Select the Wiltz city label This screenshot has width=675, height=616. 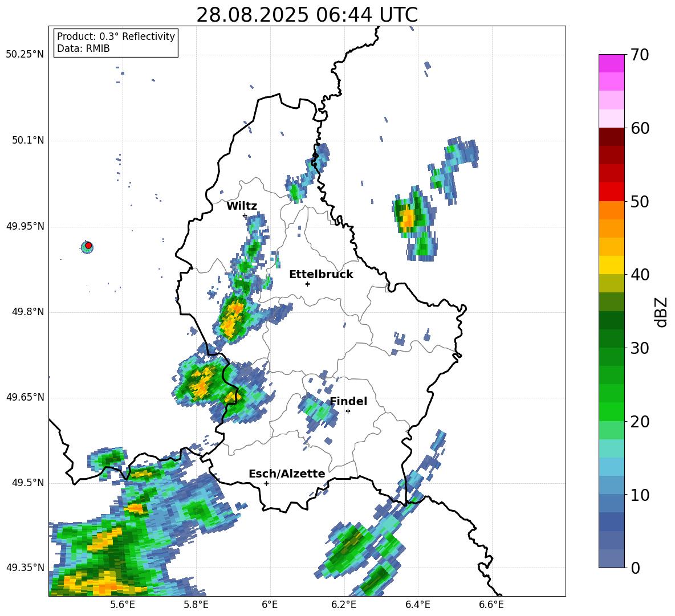[x=242, y=206]
